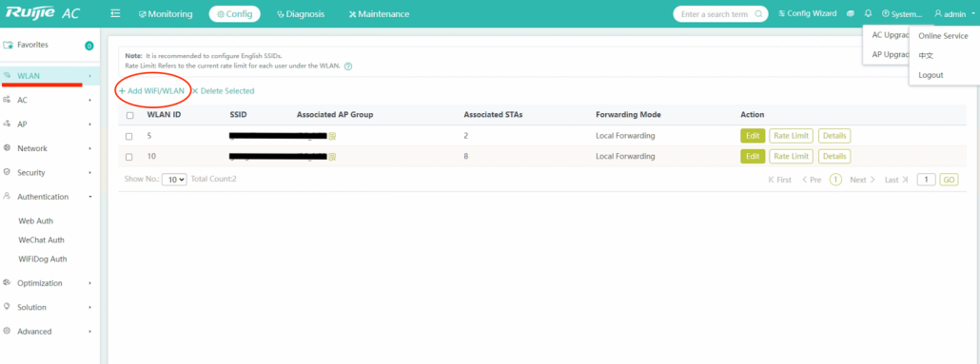
Task: Expand the Network sidebar section arrow
Action: pos(90,148)
